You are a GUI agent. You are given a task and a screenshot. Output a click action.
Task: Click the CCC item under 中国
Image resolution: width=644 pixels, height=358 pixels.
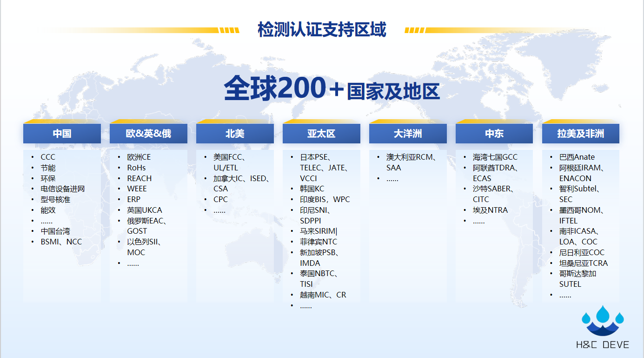click(x=48, y=157)
